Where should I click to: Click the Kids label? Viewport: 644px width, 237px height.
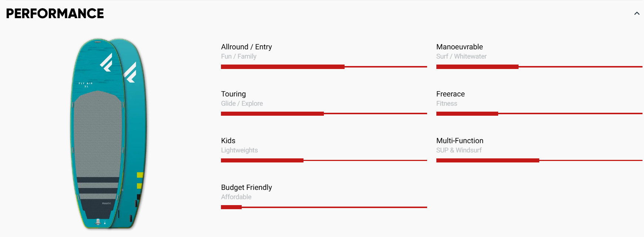coord(228,141)
